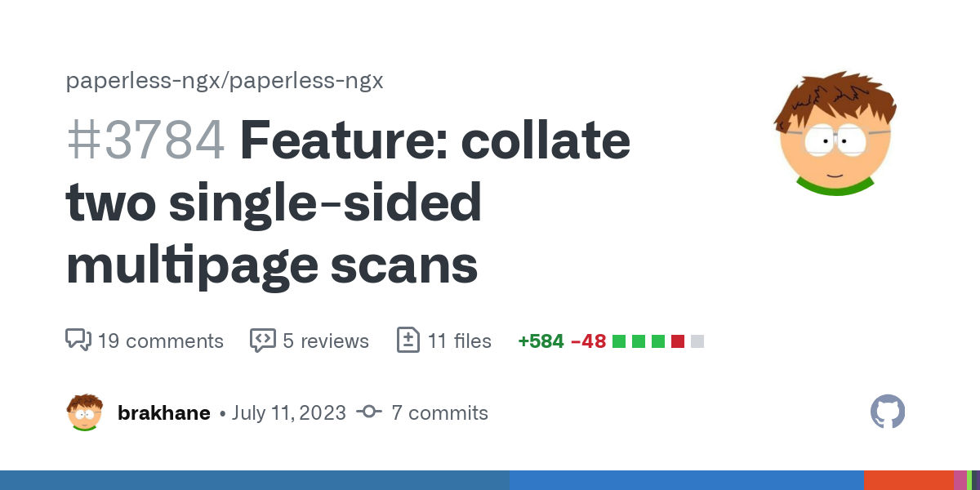
Task: Click the changed files diff icon
Action: [408, 341]
